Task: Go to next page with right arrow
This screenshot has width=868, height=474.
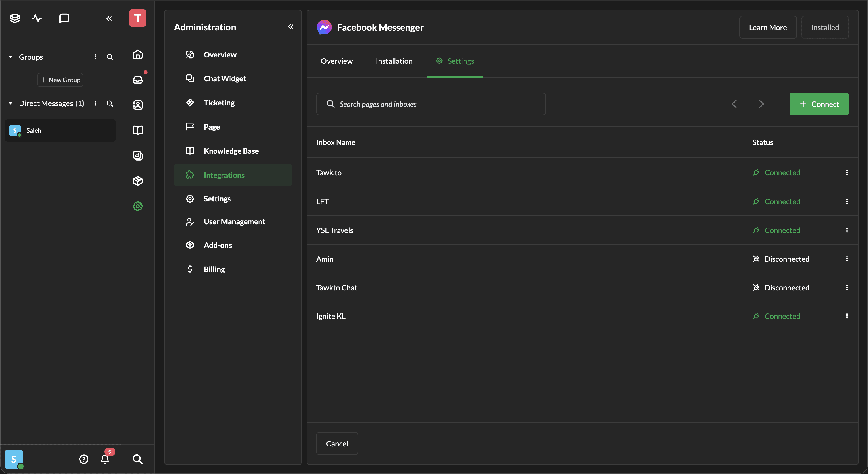Action: pos(761,104)
